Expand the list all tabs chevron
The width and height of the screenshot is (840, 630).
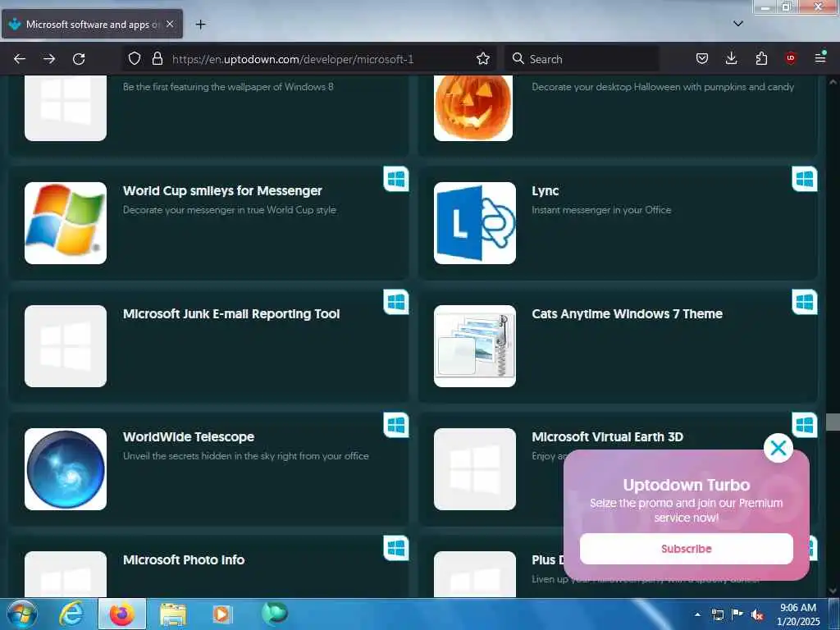pyautogui.click(x=737, y=24)
